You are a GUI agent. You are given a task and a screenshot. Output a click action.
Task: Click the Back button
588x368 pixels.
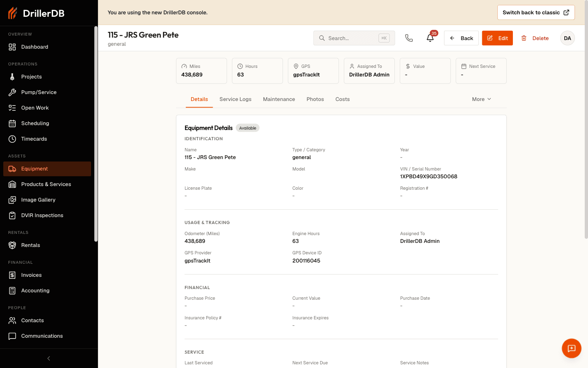tap(461, 38)
